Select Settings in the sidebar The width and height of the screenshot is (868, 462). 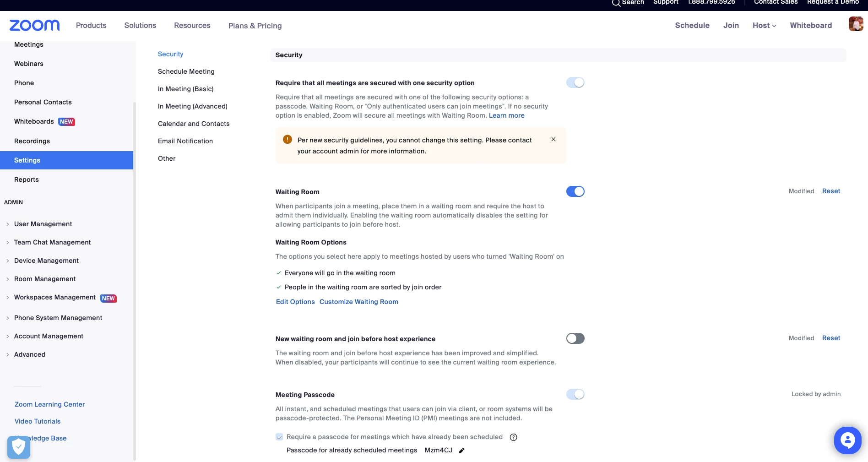(x=66, y=160)
